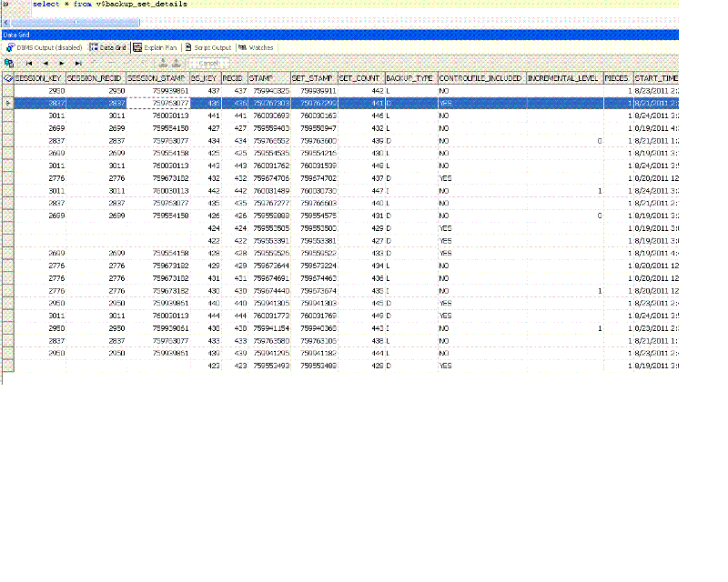Click the grid corner select-all icon
The image size is (728, 582).
click(x=8, y=79)
